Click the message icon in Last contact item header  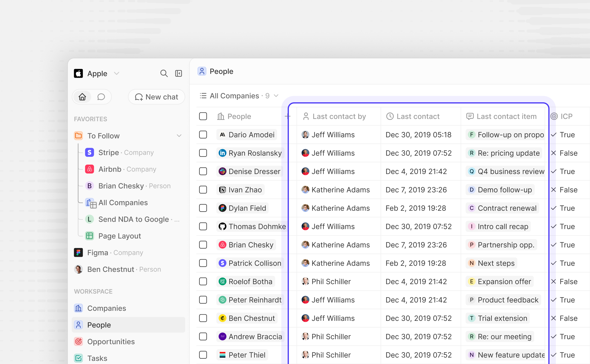tap(470, 116)
